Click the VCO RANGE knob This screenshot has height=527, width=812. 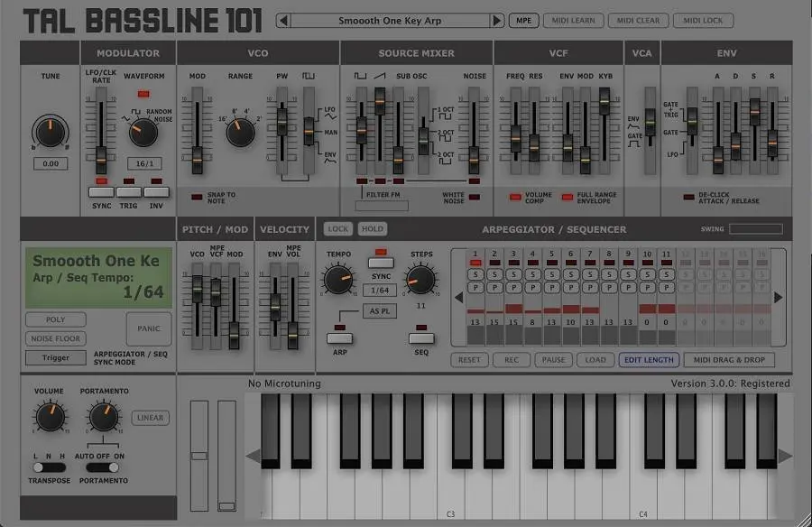pyautogui.click(x=240, y=132)
